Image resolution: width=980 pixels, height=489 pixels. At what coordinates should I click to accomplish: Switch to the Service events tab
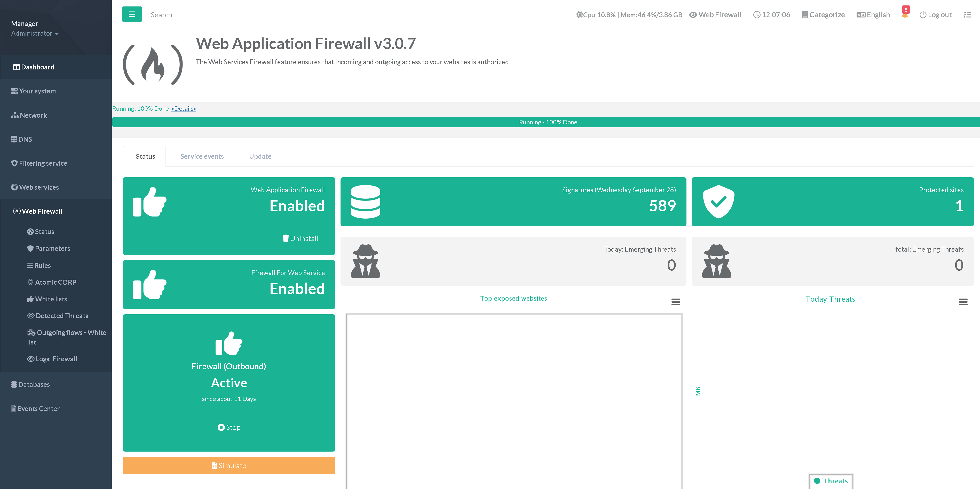(x=202, y=156)
